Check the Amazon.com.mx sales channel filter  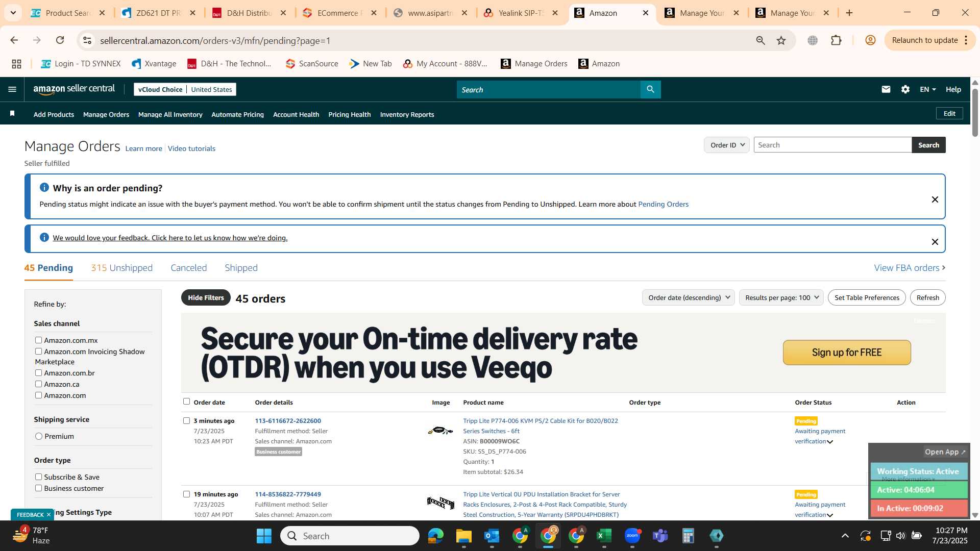38,340
